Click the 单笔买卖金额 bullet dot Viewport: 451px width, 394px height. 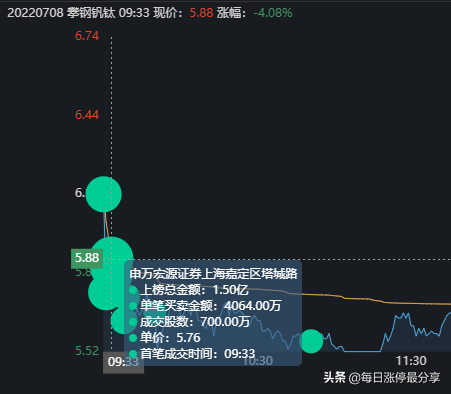coord(133,306)
